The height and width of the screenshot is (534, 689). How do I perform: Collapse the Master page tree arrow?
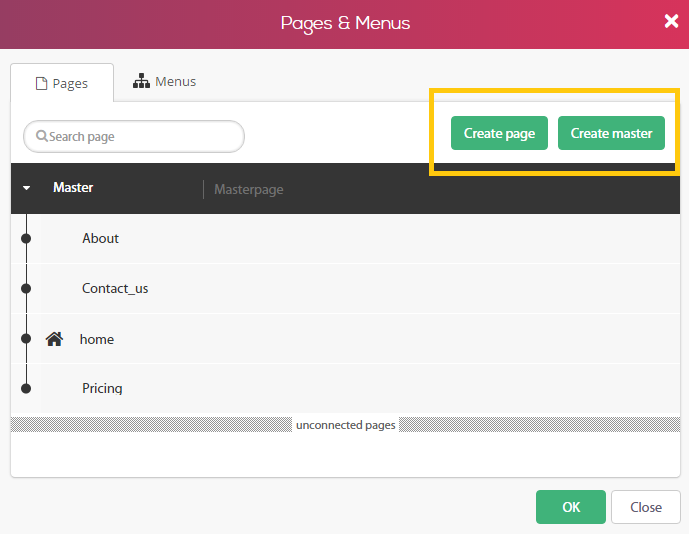(x=26, y=188)
